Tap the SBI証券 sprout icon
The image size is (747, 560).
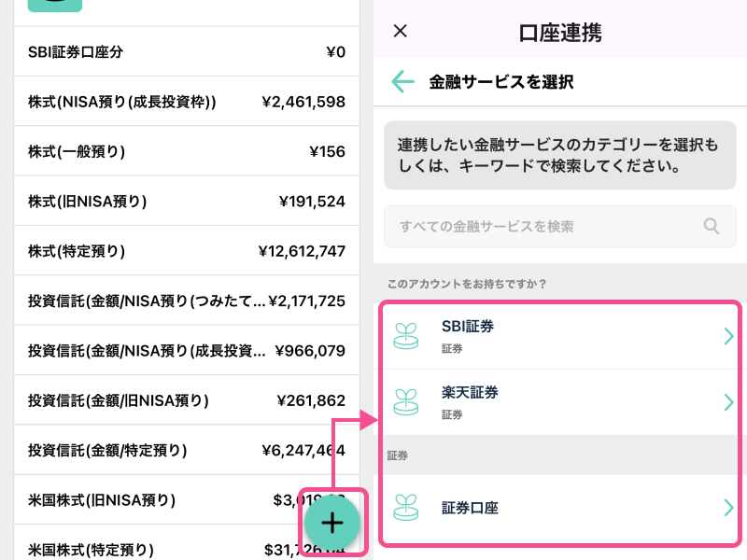tap(406, 336)
